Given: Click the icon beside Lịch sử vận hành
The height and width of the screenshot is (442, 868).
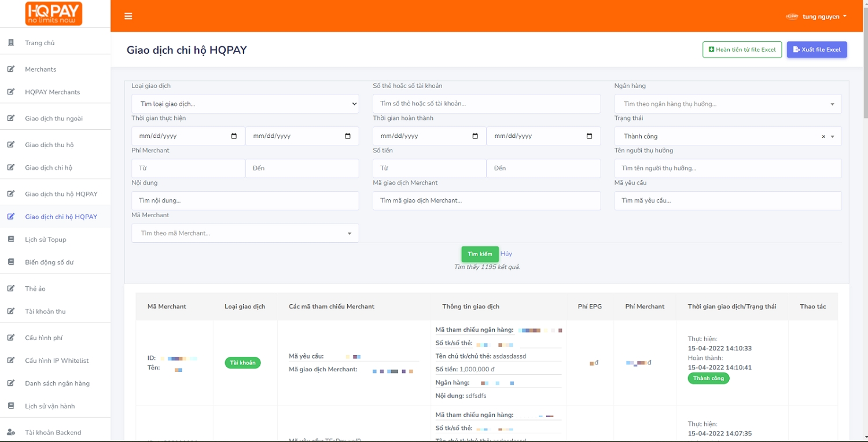Looking at the screenshot, I should [x=11, y=406].
